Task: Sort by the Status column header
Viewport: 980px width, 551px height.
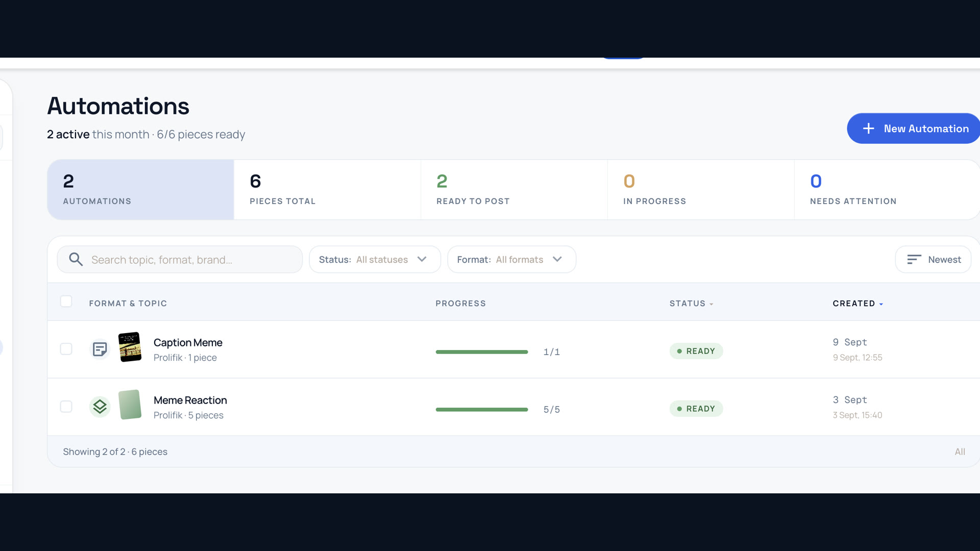Action: point(691,303)
